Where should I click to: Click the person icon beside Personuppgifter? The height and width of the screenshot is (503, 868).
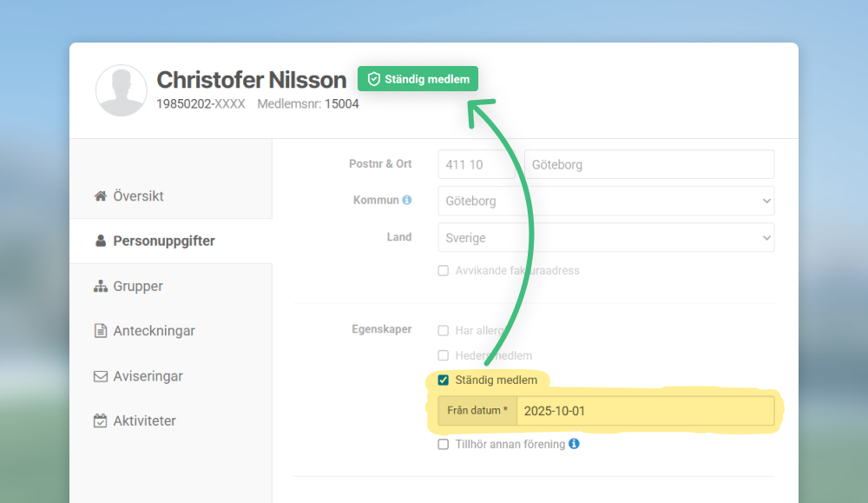(x=101, y=241)
